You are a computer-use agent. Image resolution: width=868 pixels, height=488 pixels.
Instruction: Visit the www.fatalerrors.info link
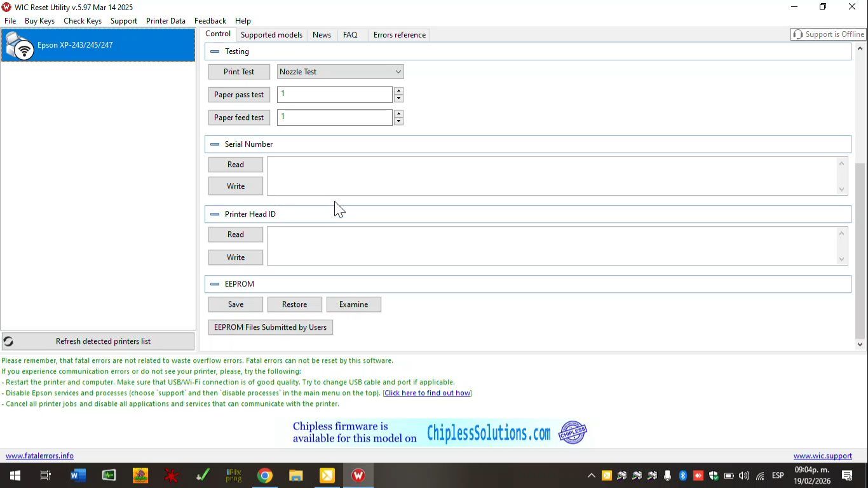point(39,456)
